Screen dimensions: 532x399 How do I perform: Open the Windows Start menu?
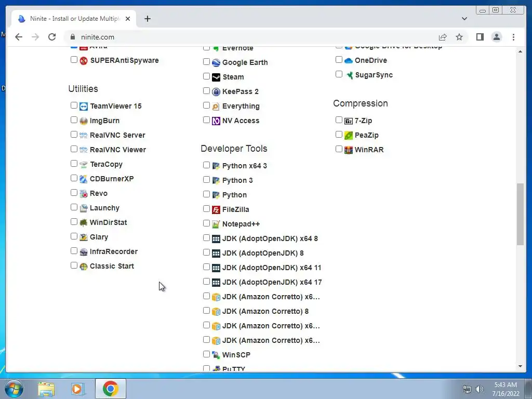tap(14, 389)
